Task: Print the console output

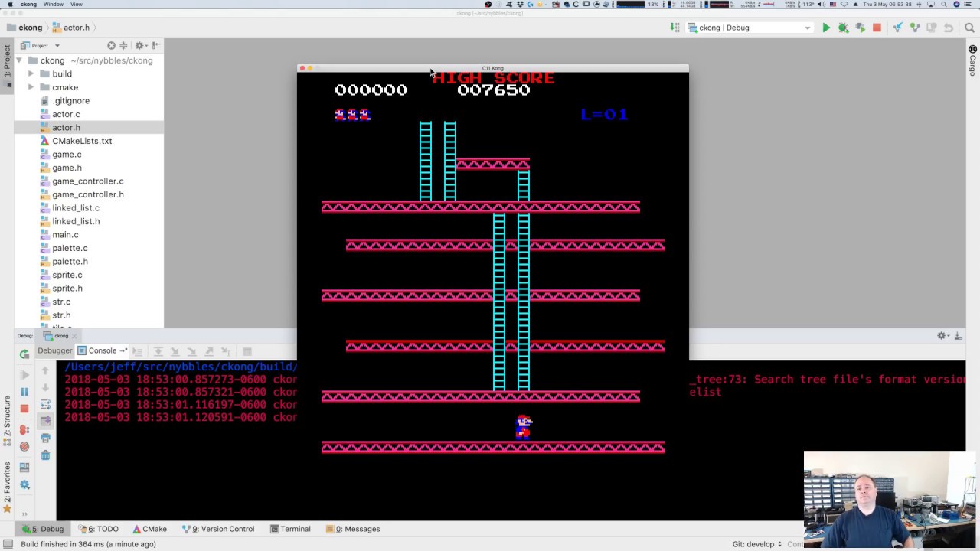Action: [45, 439]
